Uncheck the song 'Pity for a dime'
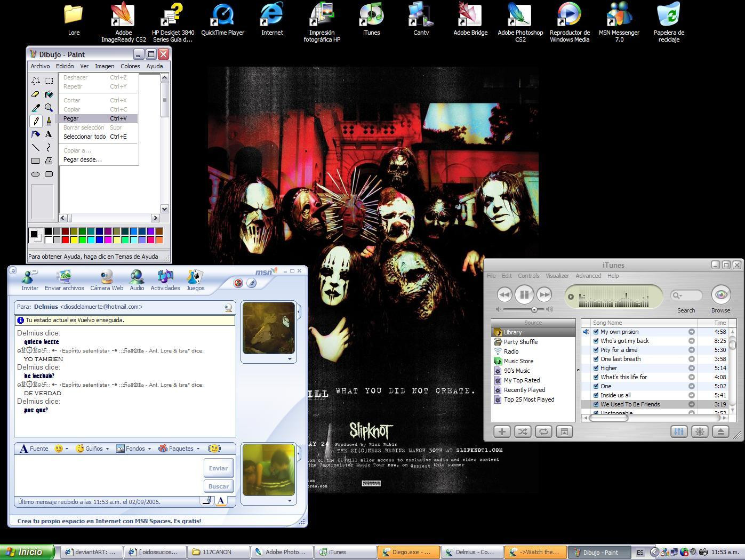Screen dimensions: 745x560 [596, 350]
